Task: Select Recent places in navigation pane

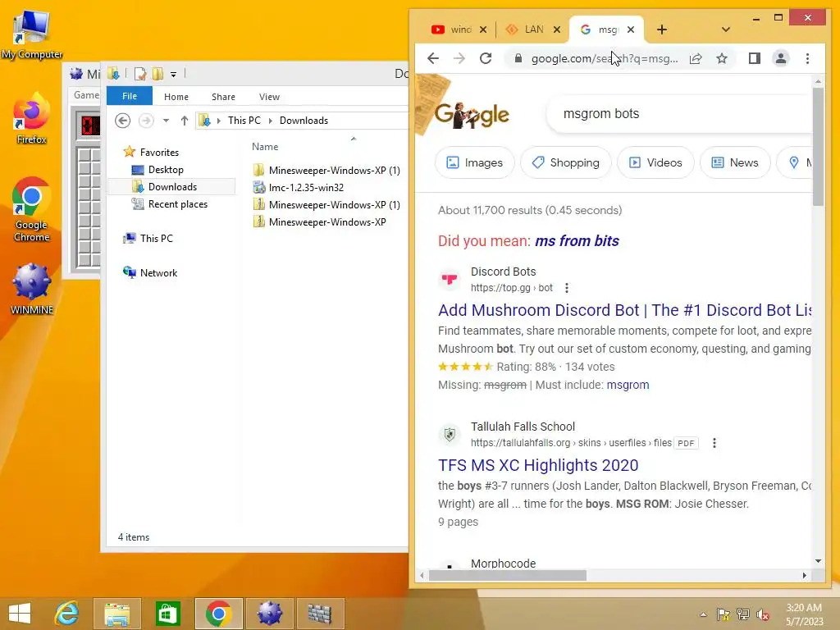Action: tap(178, 204)
